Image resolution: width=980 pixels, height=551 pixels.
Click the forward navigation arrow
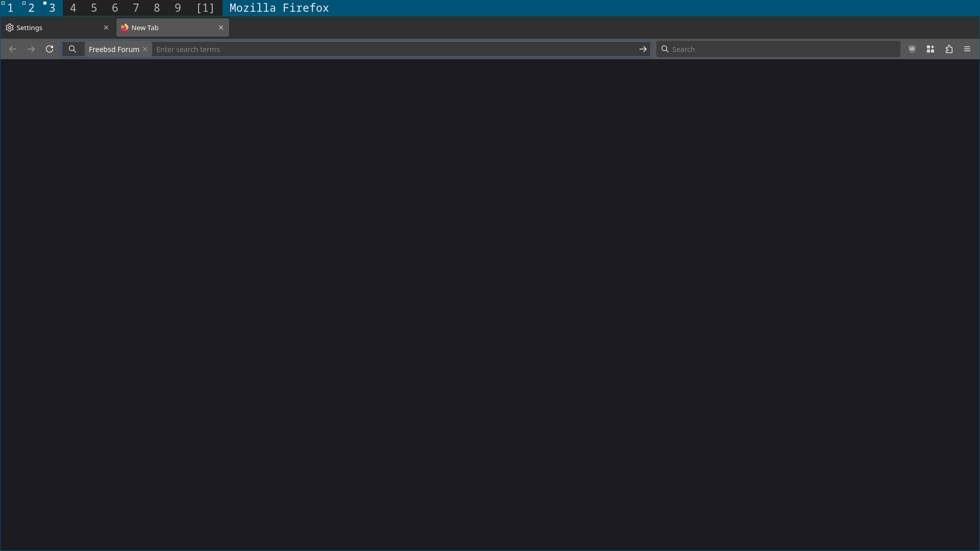[x=31, y=49]
